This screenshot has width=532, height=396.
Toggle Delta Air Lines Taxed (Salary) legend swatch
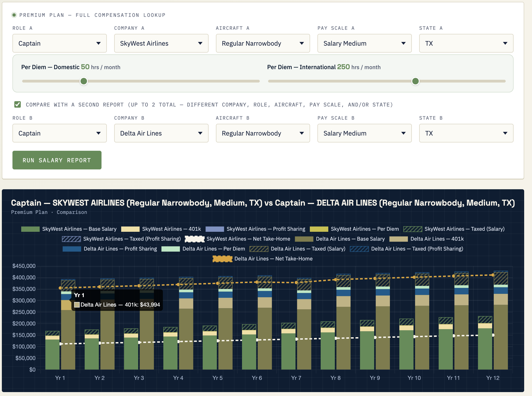(x=259, y=249)
